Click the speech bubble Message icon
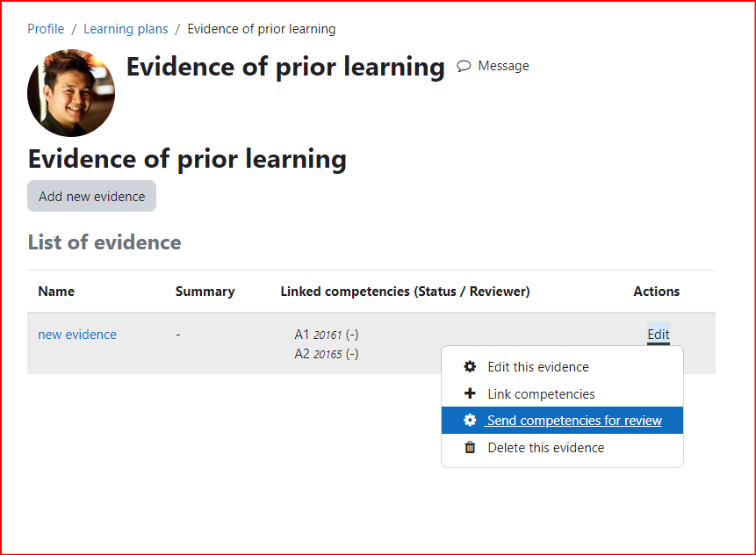This screenshot has height=555, width=756. tap(464, 66)
